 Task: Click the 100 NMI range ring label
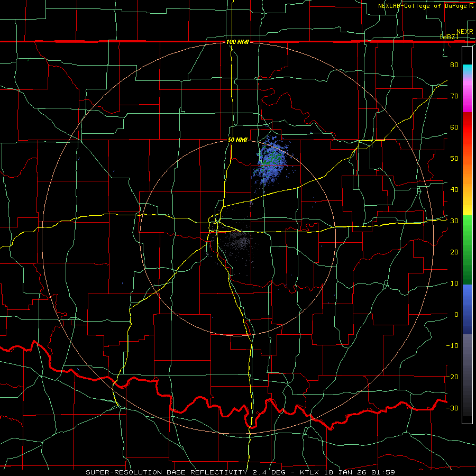(237, 42)
